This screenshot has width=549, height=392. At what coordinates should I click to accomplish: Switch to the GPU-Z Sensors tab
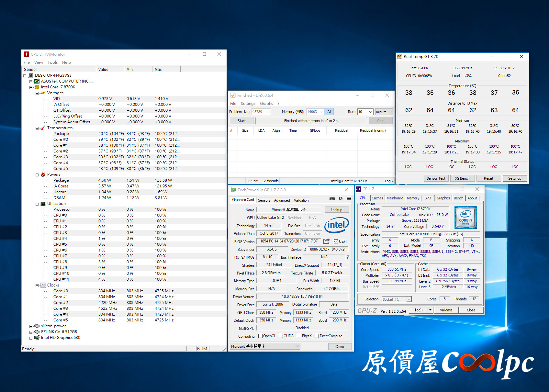tap(264, 200)
